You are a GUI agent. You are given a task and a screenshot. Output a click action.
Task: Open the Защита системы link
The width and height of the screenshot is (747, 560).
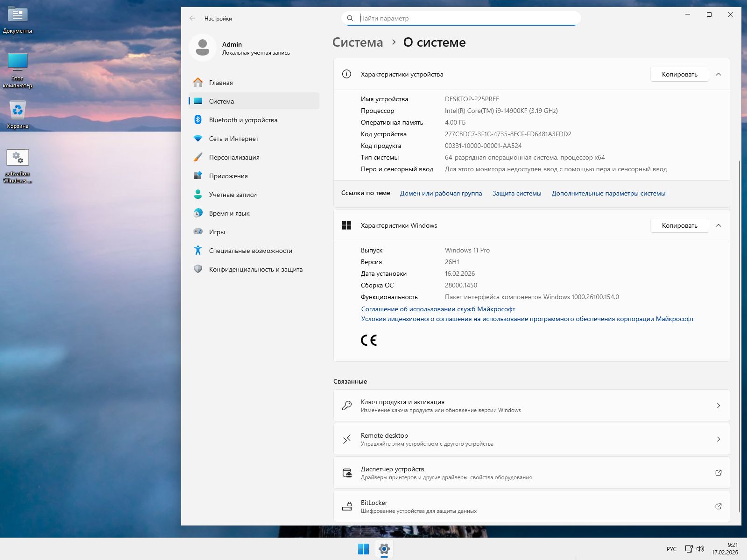(x=516, y=193)
